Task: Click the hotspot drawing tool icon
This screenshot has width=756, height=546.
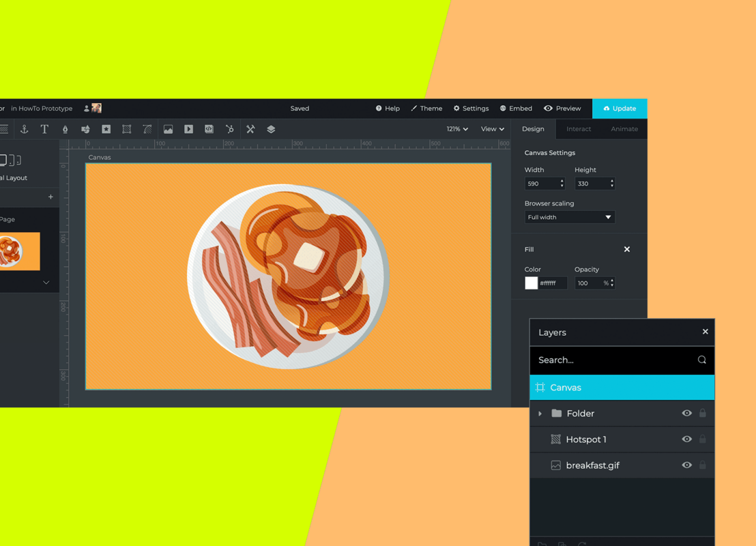Action: [x=126, y=129]
